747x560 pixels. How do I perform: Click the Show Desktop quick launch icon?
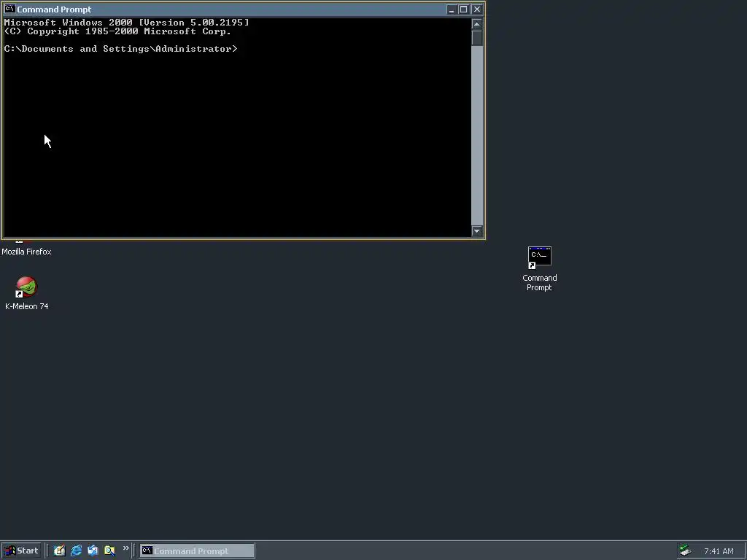tap(59, 551)
